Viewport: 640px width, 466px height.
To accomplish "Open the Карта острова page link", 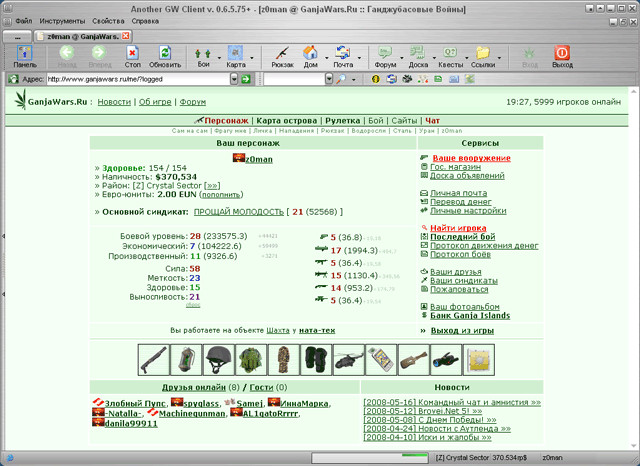I will coord(287,121).
